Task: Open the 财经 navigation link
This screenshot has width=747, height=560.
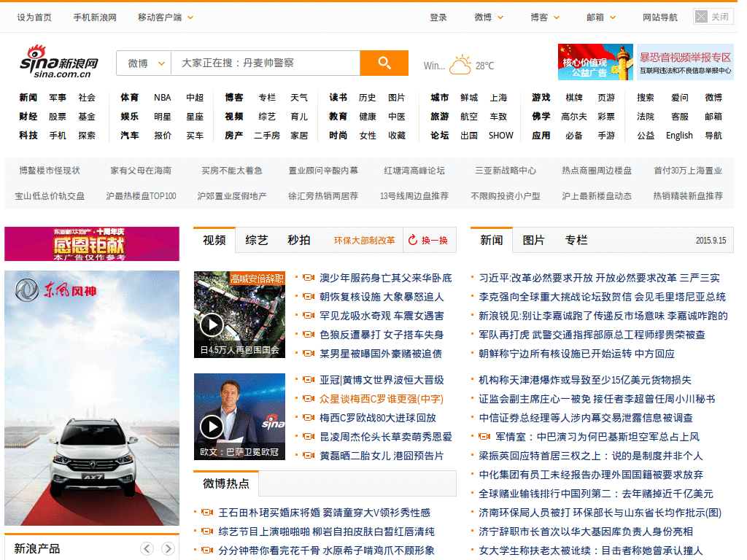Action: click(28, 117)
